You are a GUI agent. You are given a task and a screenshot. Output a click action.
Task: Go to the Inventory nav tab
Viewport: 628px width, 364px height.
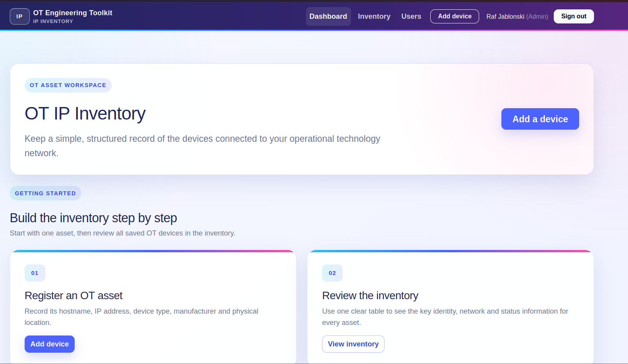pos(374,16)
